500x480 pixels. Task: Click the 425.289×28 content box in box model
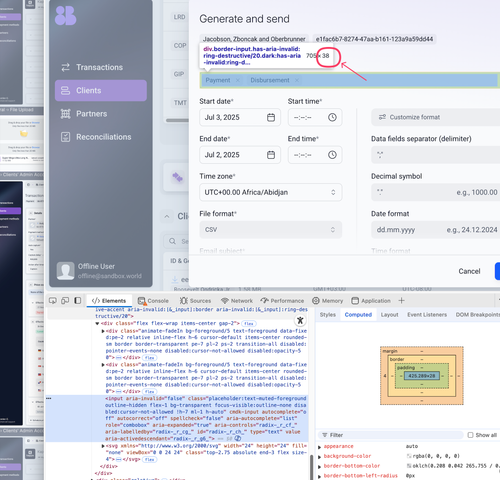pos(422,376)
